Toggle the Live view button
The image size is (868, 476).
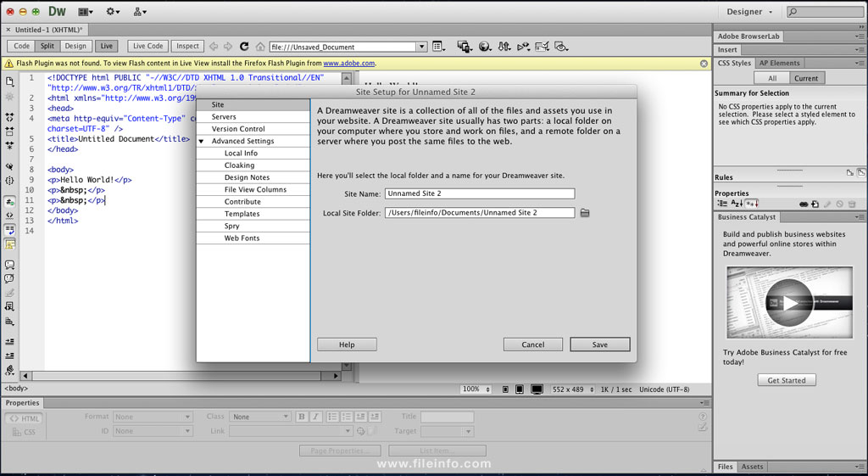pos(106,46)
